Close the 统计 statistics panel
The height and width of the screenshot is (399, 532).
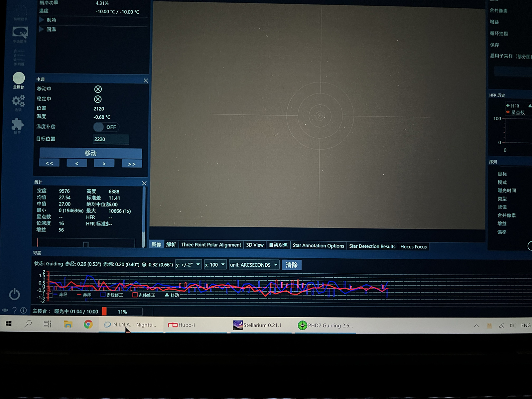(x=144, y=183)
